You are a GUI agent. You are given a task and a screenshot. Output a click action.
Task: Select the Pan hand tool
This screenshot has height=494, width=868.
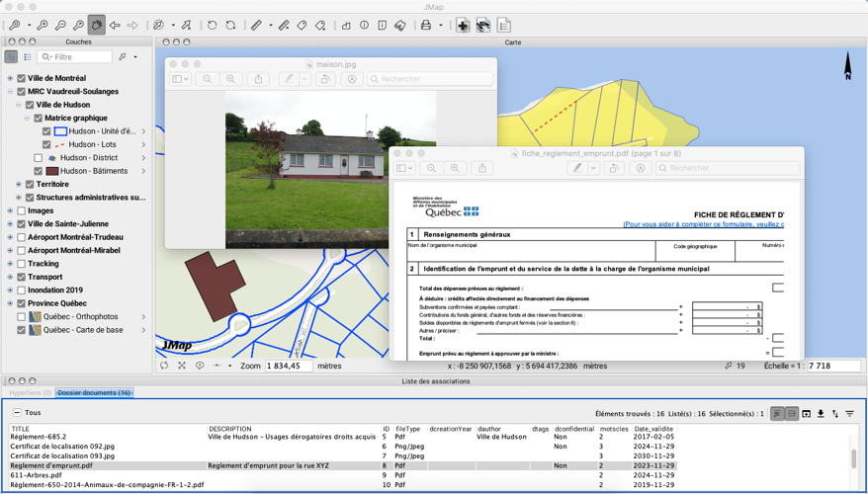pos(96,25)
